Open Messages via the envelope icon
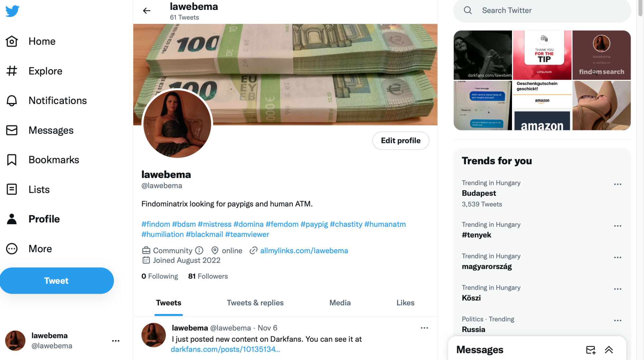This screenshot has width=644, height=360. click(12, 130)
